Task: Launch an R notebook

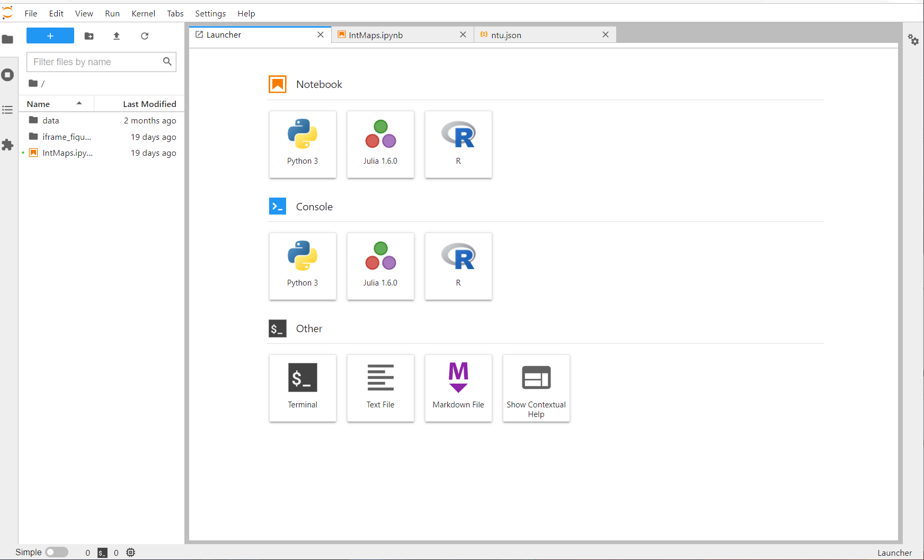Action: click(x=458, y=144)
